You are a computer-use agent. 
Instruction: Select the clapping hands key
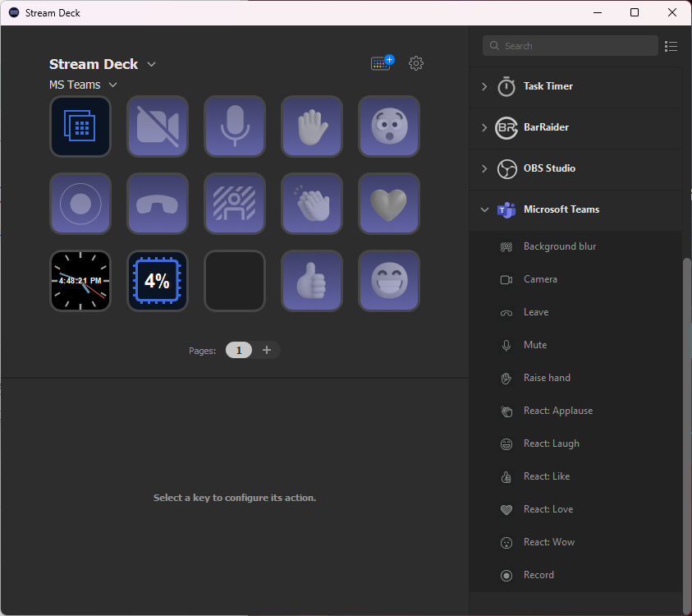pyautogui.click(x=312, y=204)
